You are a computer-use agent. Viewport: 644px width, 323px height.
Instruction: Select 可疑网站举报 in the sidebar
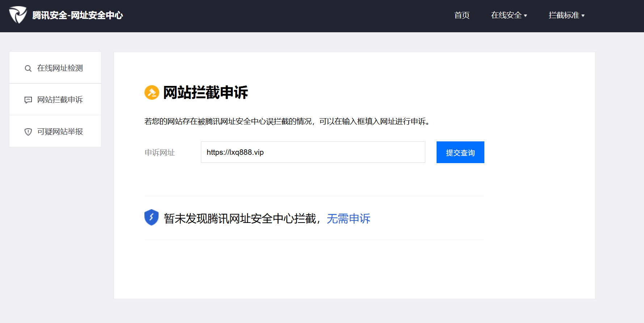pos(55,131)
